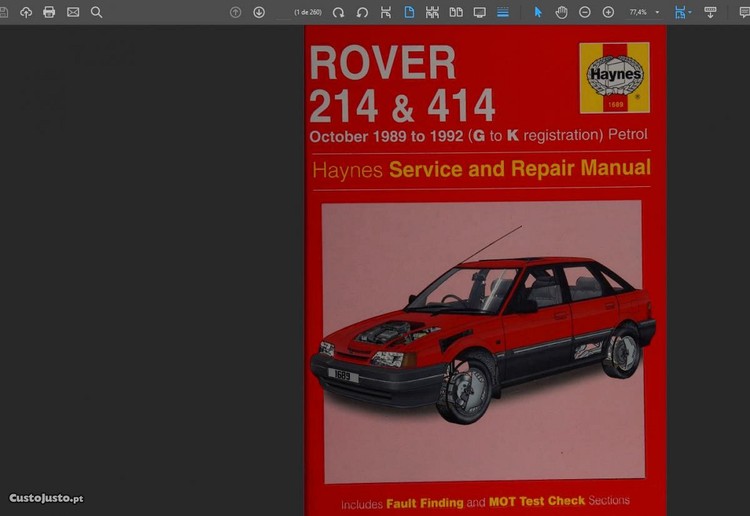
Task: Print the document using printer icon
Action: [49, 12]
